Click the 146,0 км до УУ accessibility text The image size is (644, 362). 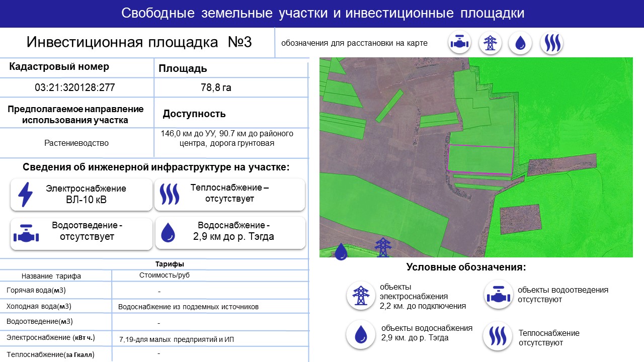coord(227,138)
